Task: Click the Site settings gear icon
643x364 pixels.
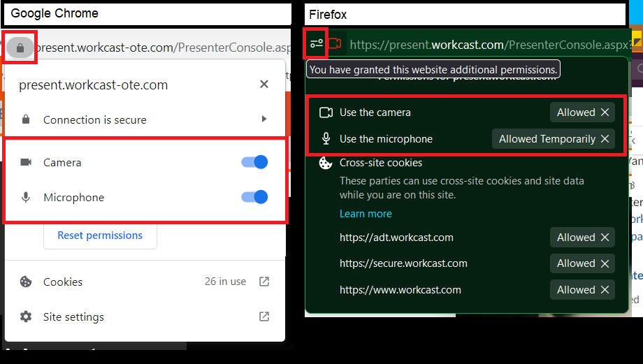Action: [x=26, y=316]
